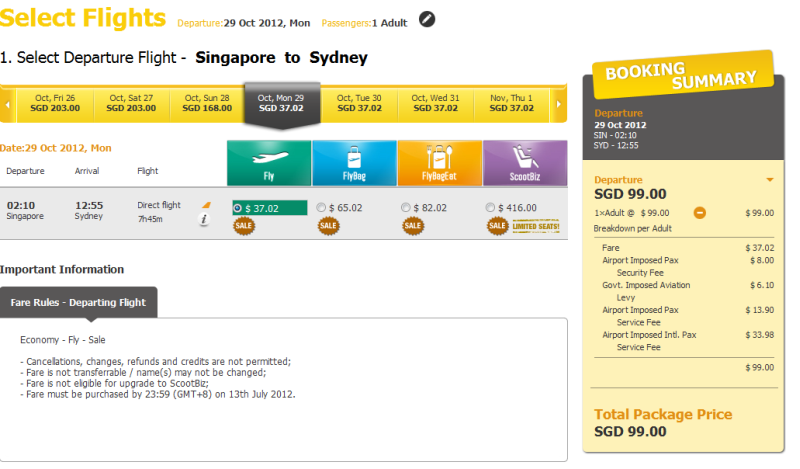
Task: Collapse the Departure price breakdown arrow
Action: click(770, 180)
